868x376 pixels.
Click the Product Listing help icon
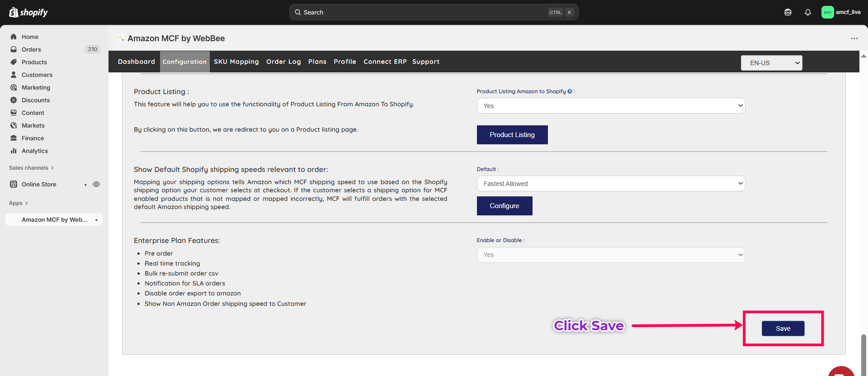point(570,91)
